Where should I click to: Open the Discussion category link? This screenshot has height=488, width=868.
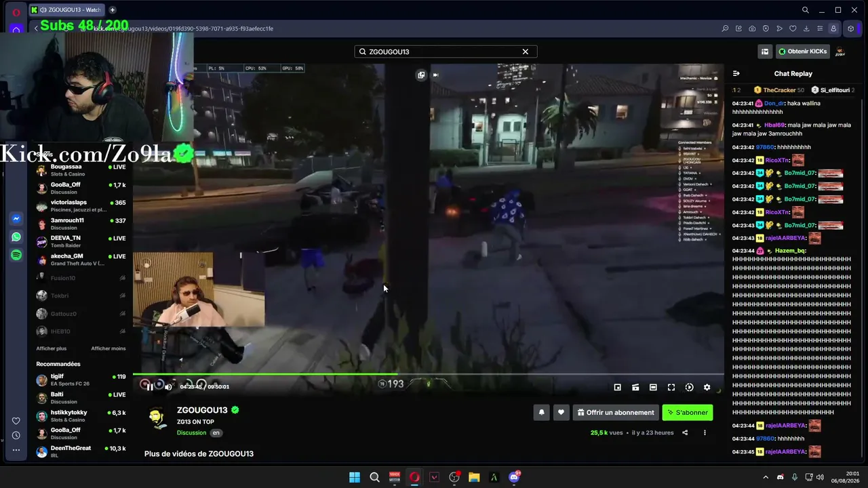coord(191,432)
